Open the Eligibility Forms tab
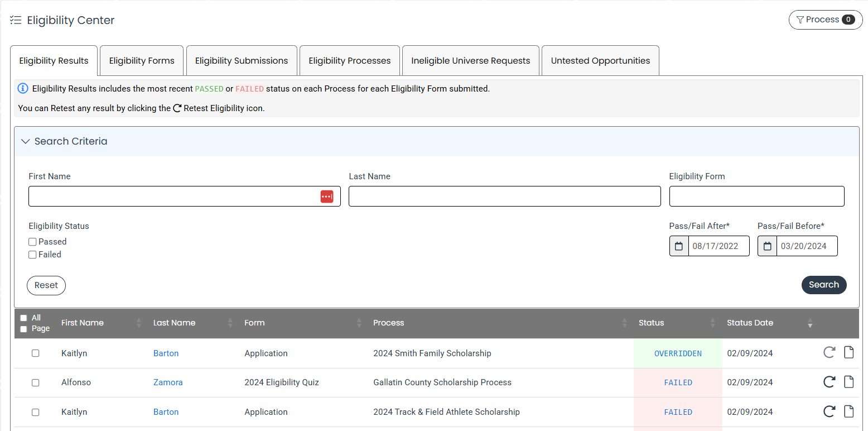The width and height of the screenshot is (868, 431). (x=142, y=61)
